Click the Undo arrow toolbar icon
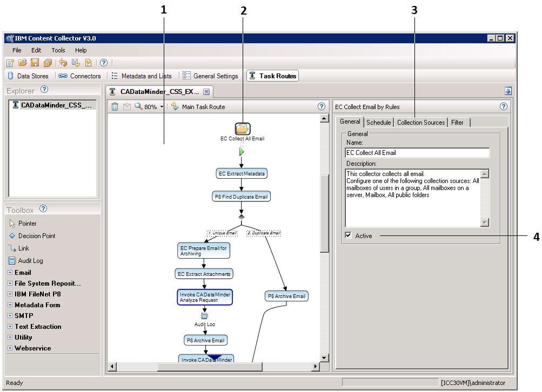542x392 pixels. click(x=63, y=63)
